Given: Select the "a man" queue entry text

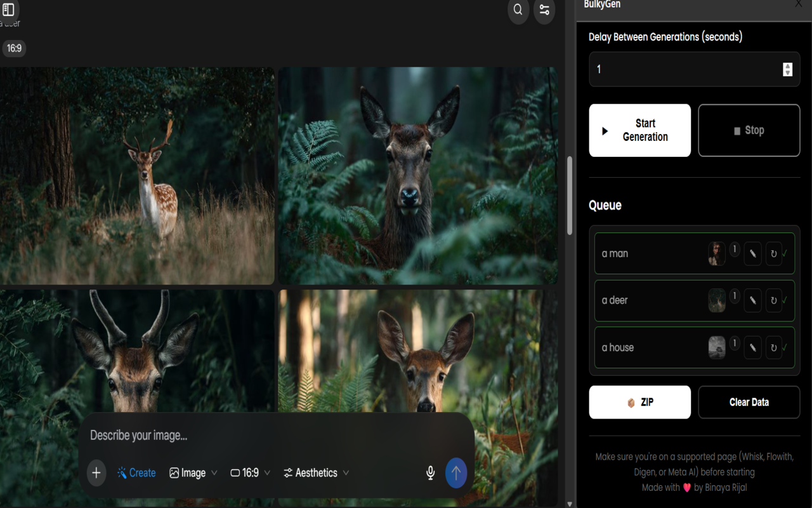Looking at the screenshot, I should click(615, 253).
